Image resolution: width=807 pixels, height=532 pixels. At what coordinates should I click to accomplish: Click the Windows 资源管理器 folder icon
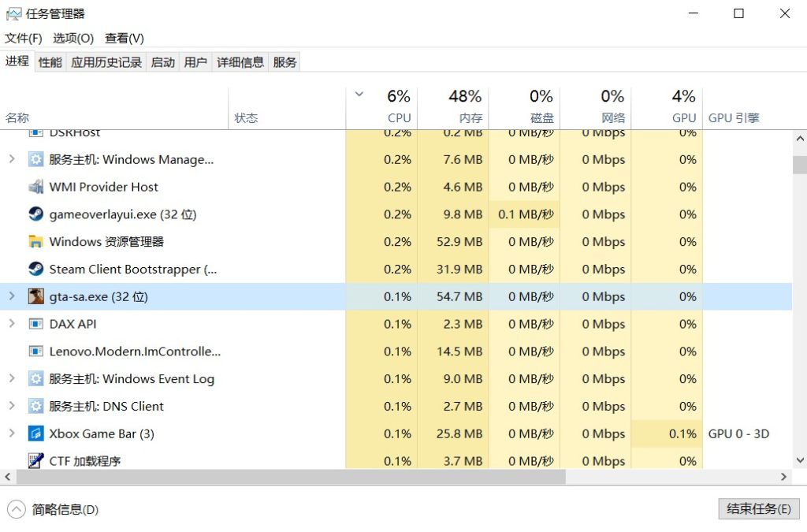click(35, 242)
